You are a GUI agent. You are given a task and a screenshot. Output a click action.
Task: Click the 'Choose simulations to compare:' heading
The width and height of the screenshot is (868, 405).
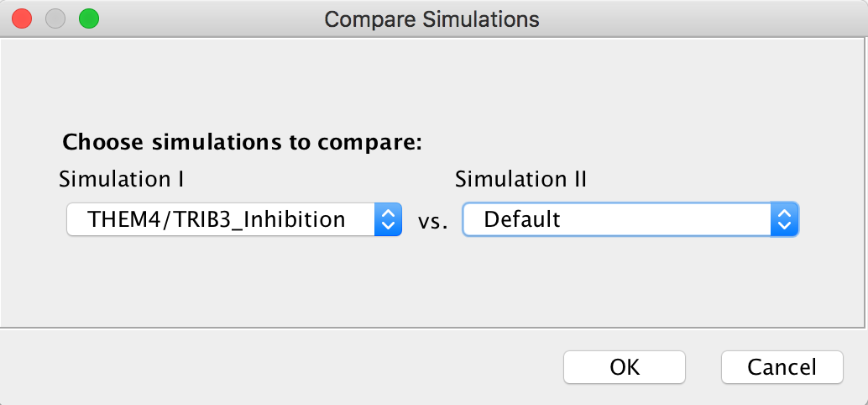pos(242,142)
